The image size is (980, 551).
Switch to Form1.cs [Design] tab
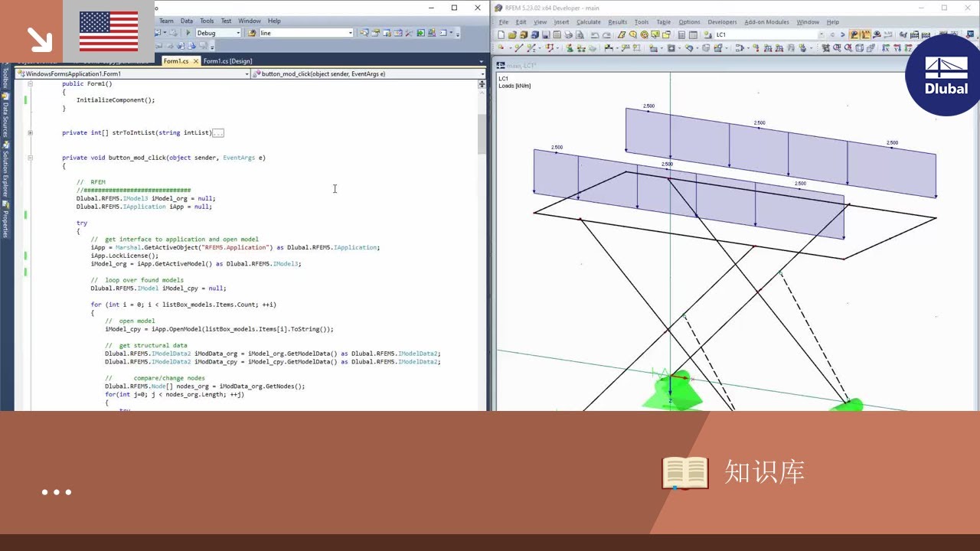pyautogui.click(x=227, y=60)
